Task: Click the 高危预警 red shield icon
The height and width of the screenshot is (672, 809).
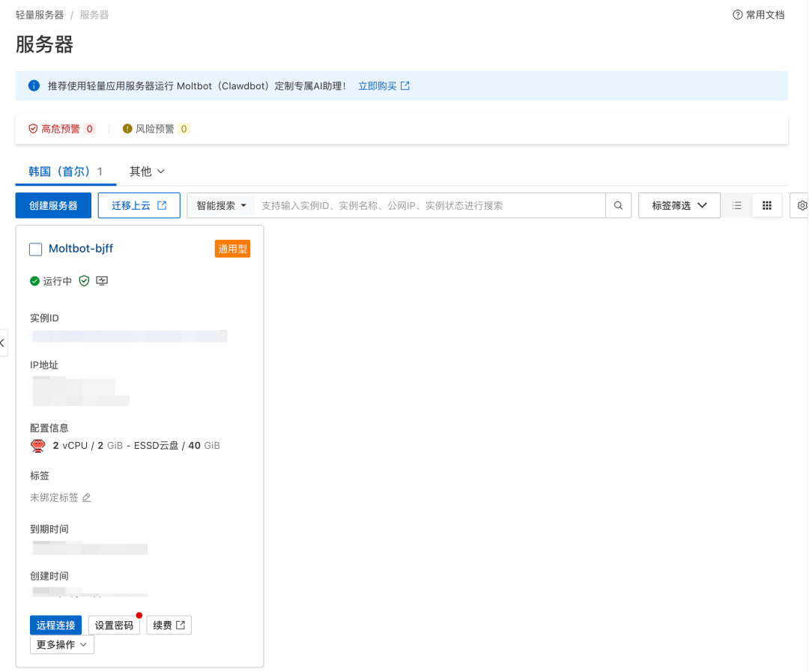Action: coord(32,128)
